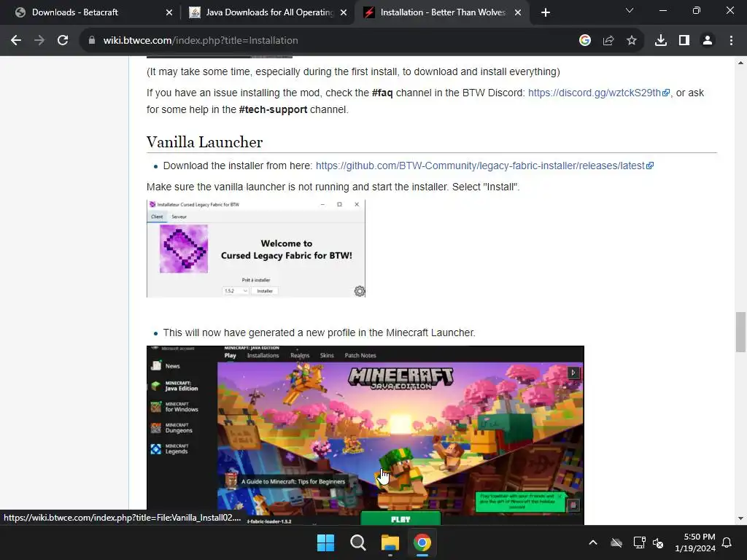747x560 pixels.
Task: Go back to the previous page
Action: point(16,41)
